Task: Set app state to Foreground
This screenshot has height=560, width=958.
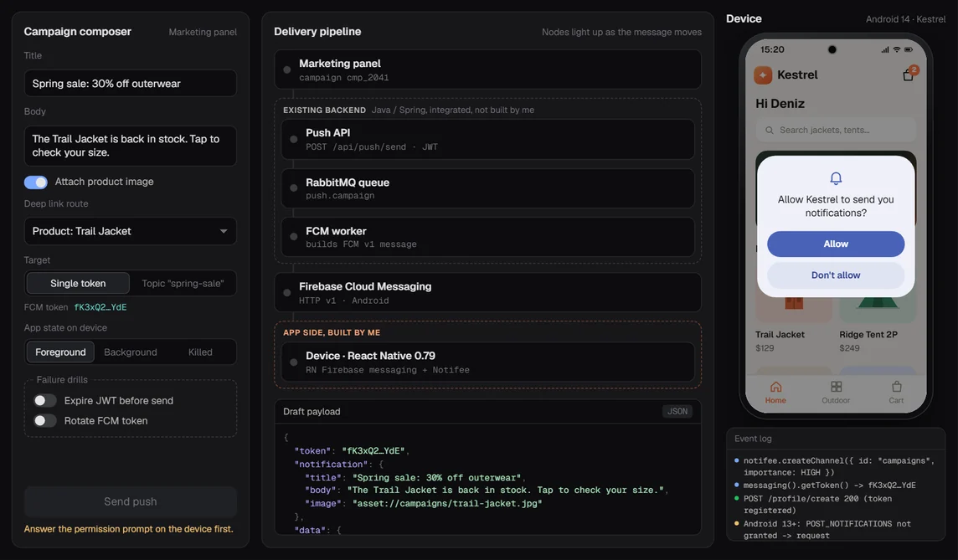Action: tap(60, 352)
